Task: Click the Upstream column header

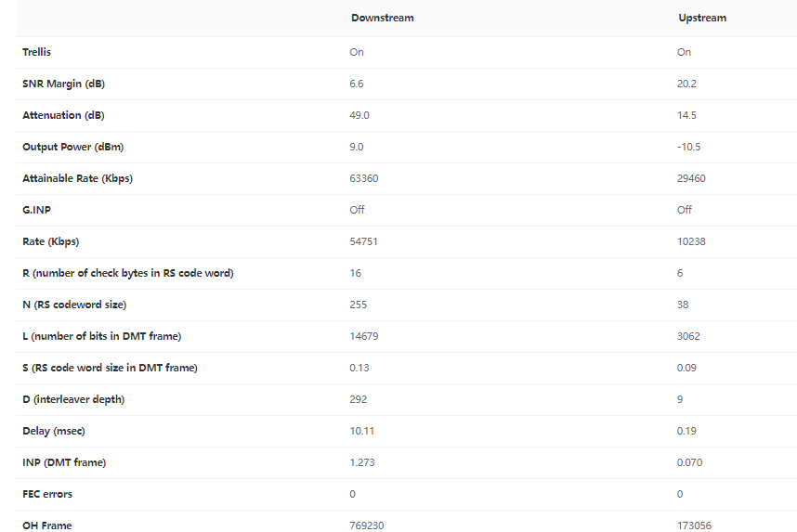Action: click(x=701, y=19)
